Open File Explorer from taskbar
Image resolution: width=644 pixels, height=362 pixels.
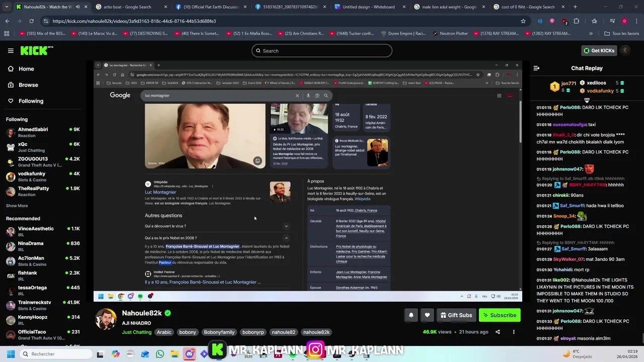coord(175,354)
